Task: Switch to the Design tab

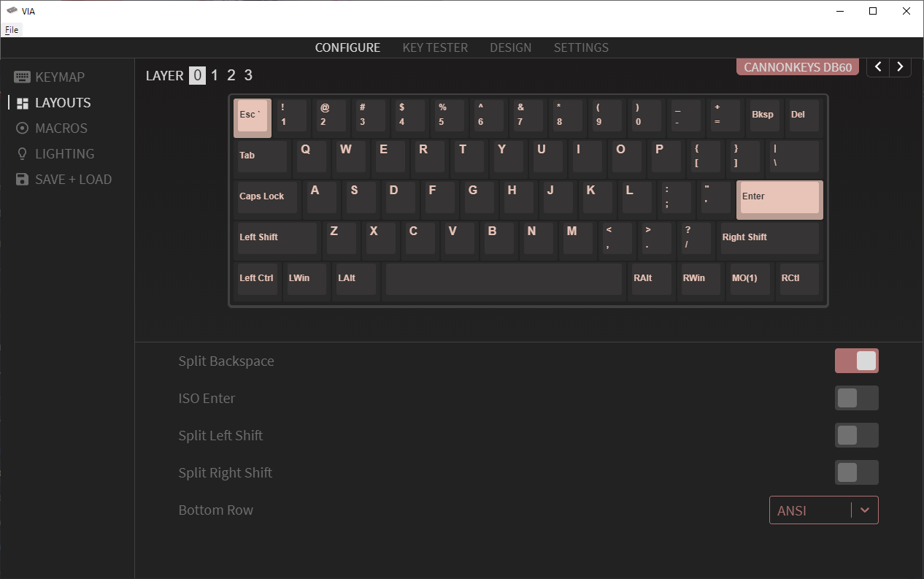Action: click(510, 47)
